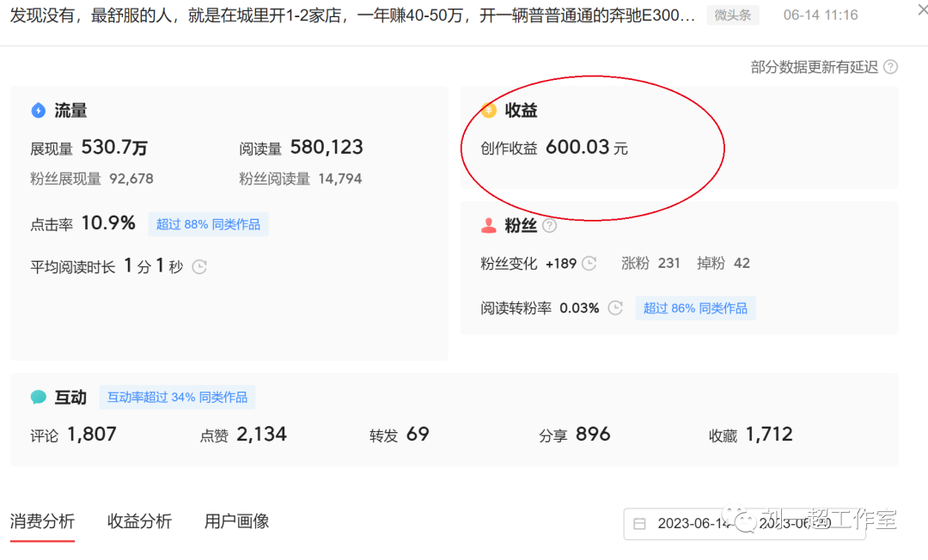Open help icon next to 部分数据更新有延迟
The height and width of the screenshot is (560, 928).
890,67
